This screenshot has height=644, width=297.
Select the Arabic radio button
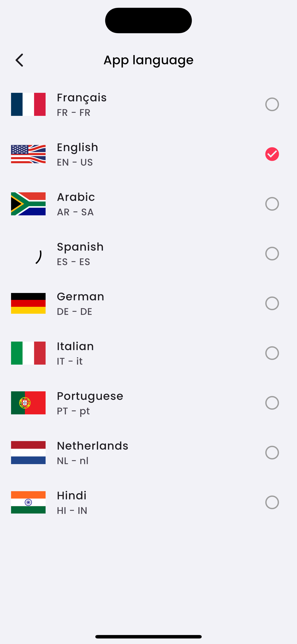point(272,204)
